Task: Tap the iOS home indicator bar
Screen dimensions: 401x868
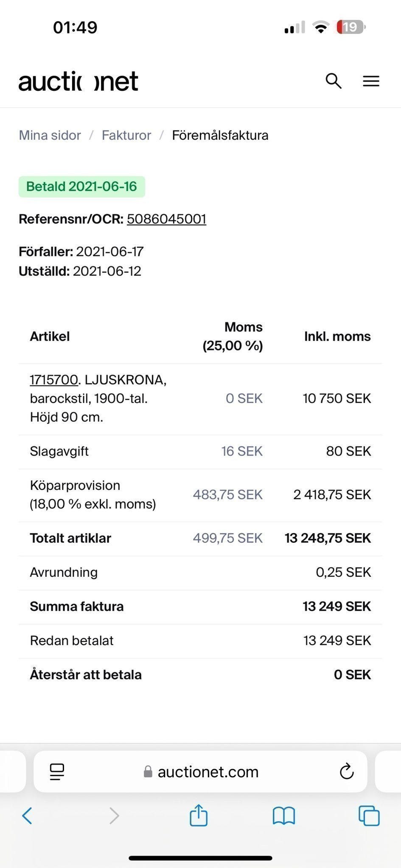Action: [200, 858]
